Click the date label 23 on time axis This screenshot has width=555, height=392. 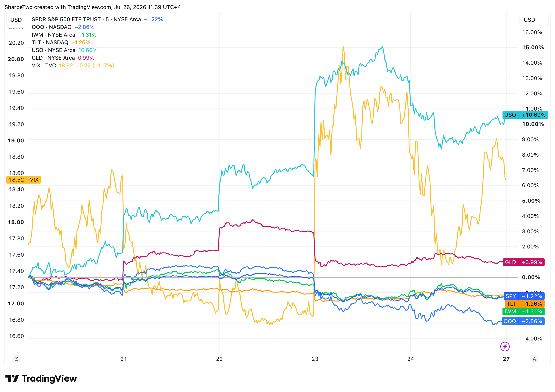click(315, 359)
